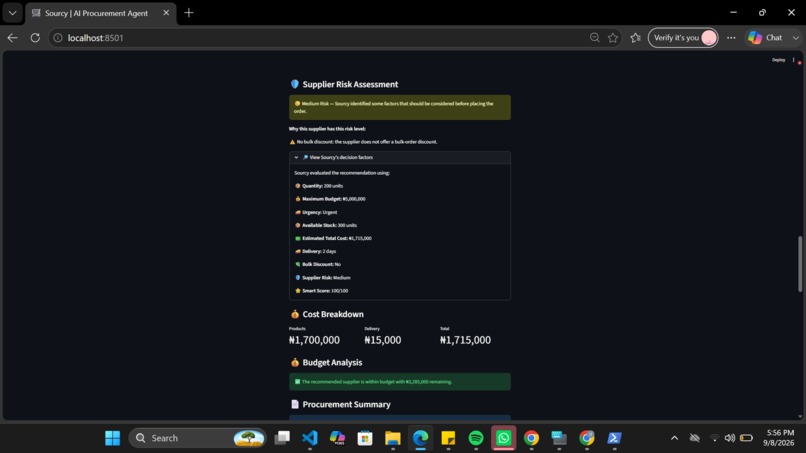The width and height of the screenshot is (806, 453).
Task: Click the Urgency: Urgent line
Action: click(x=316, y=212)
